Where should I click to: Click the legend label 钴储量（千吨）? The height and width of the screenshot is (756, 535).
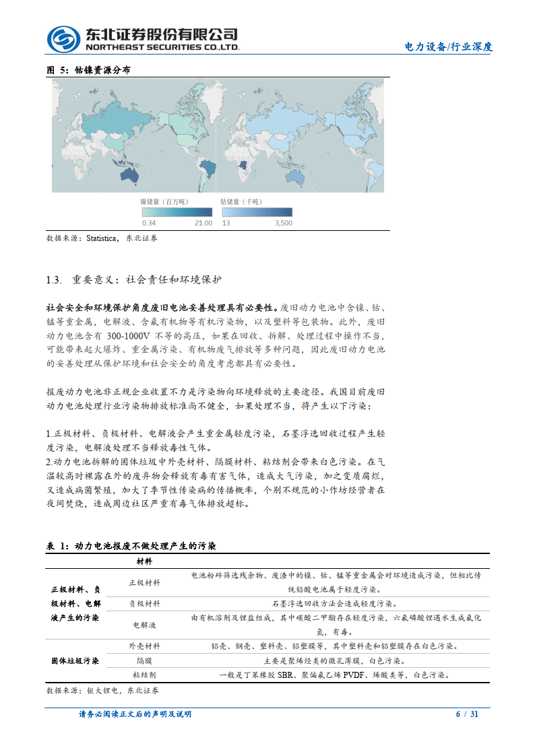pyautogui.click(x=241, y=201)
